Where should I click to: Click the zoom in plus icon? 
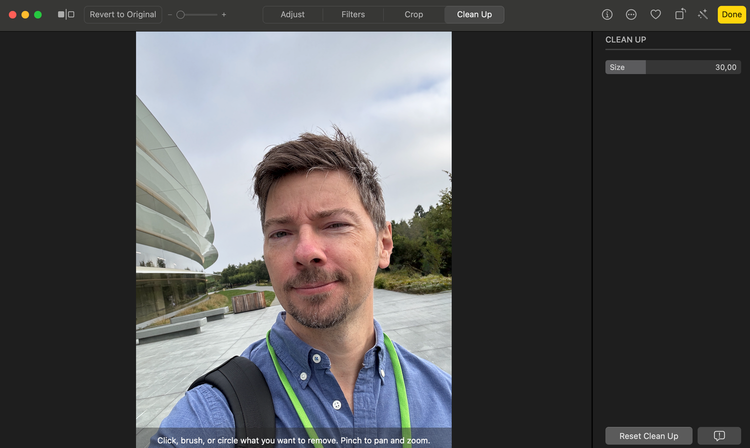(224, 15)
